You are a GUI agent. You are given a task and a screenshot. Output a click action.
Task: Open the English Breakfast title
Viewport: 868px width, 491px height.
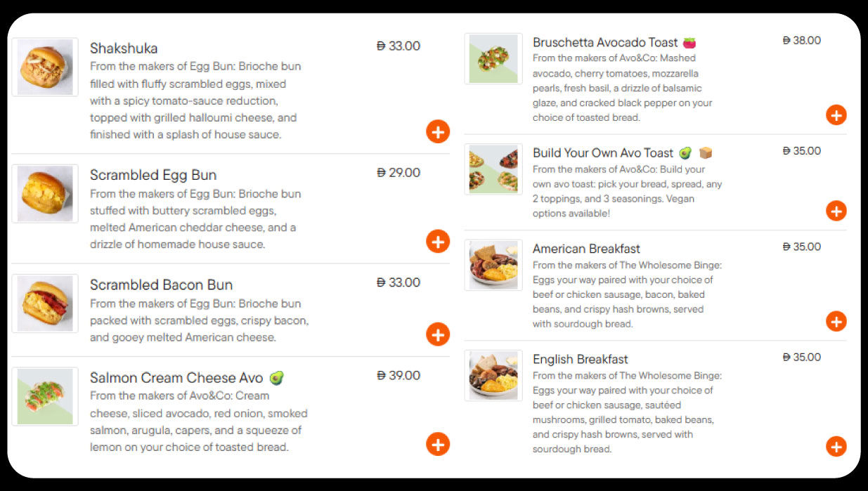point(580,360)
